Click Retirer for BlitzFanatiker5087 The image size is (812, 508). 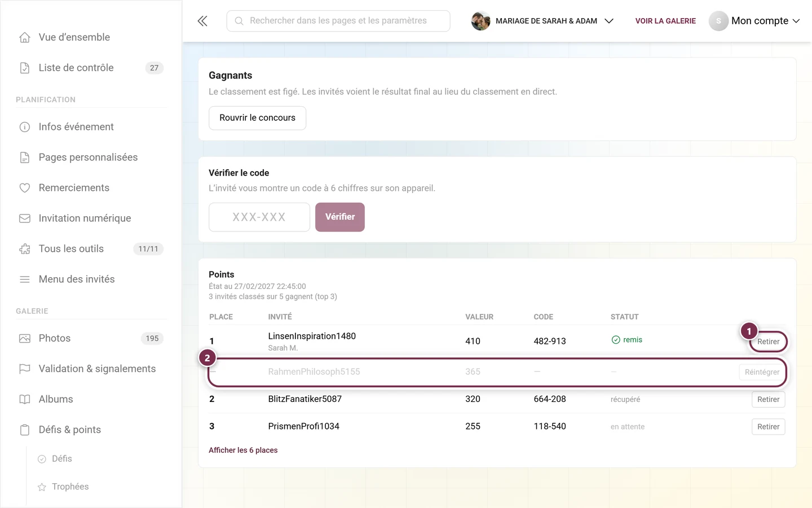tap(768, 400)
